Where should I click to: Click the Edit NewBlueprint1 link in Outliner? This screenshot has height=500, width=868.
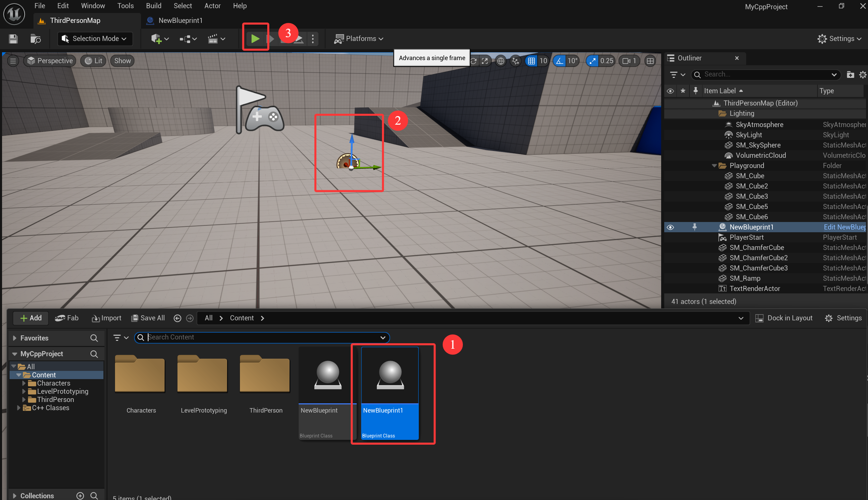[x=844, y=227]
